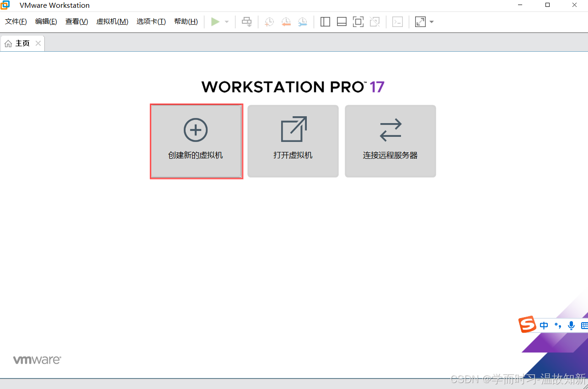Click the stretch guest display icon
Image resolution: width=588 pixels, height=389 pixels.
[x=420, y=22]
